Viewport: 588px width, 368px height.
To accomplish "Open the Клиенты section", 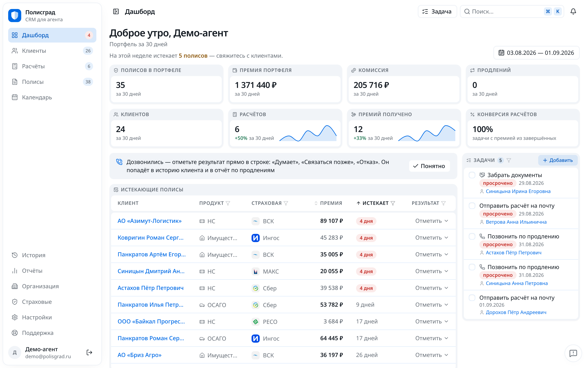I will click(x=52, y=51).
